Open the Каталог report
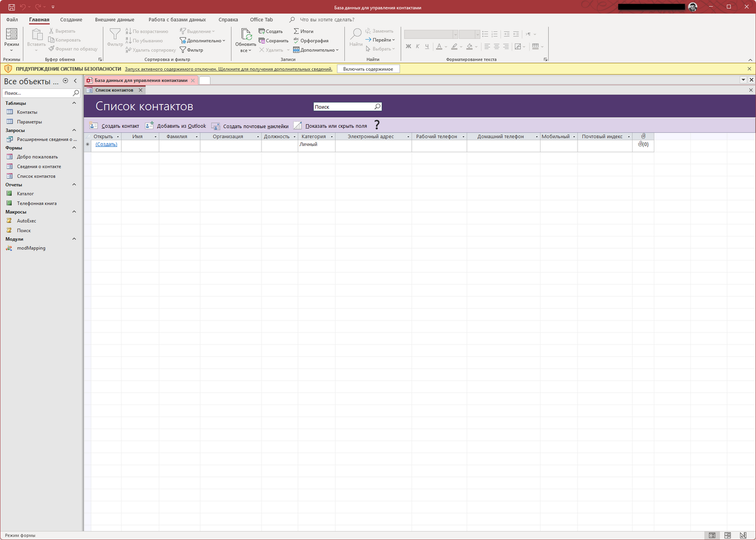The height and width of the screenshot is (540, 756). coord(25,194)
